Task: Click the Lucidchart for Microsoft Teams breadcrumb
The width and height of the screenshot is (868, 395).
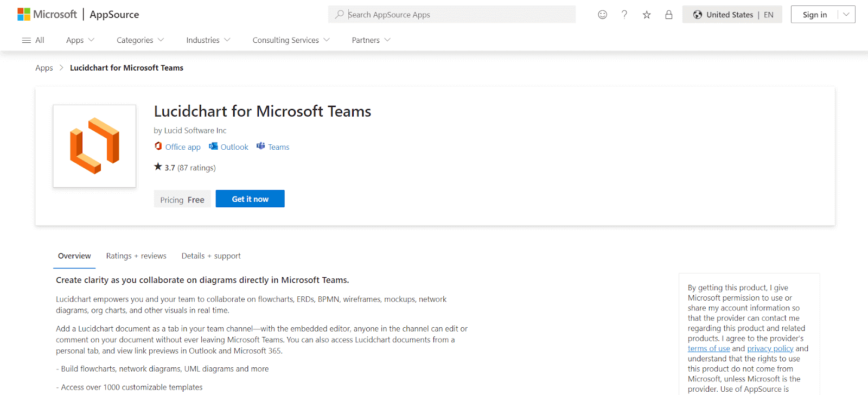Action: tap(126, 68)
